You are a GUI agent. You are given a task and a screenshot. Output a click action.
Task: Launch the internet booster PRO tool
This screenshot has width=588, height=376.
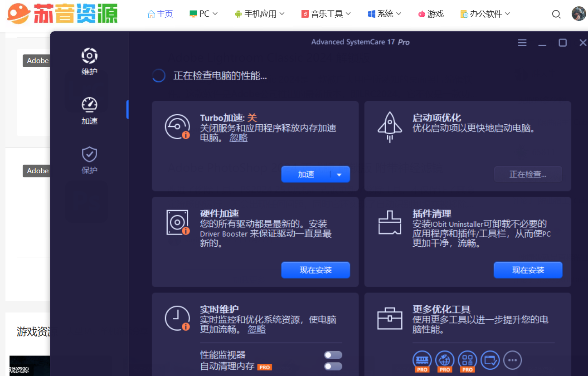click(x=445, y=360)
